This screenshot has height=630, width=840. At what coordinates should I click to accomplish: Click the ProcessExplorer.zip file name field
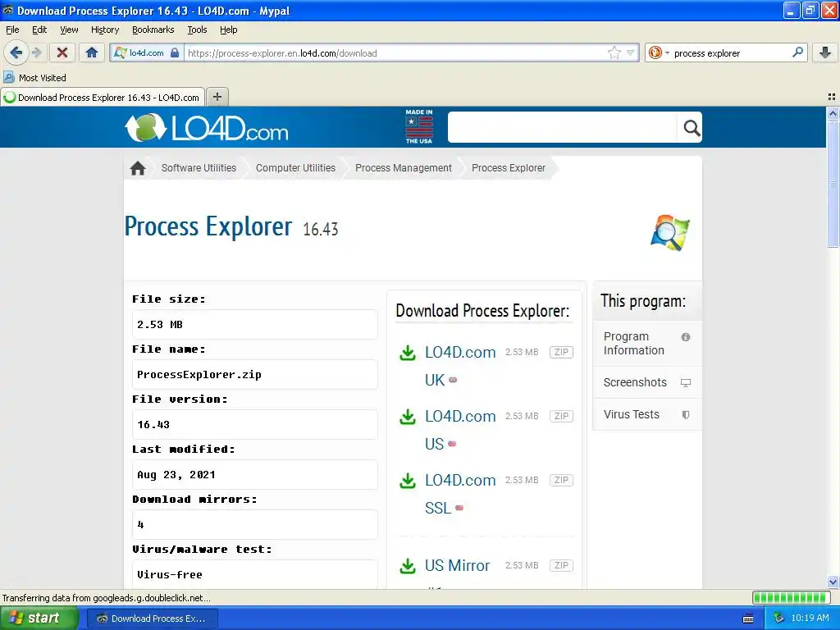(254, 374)
